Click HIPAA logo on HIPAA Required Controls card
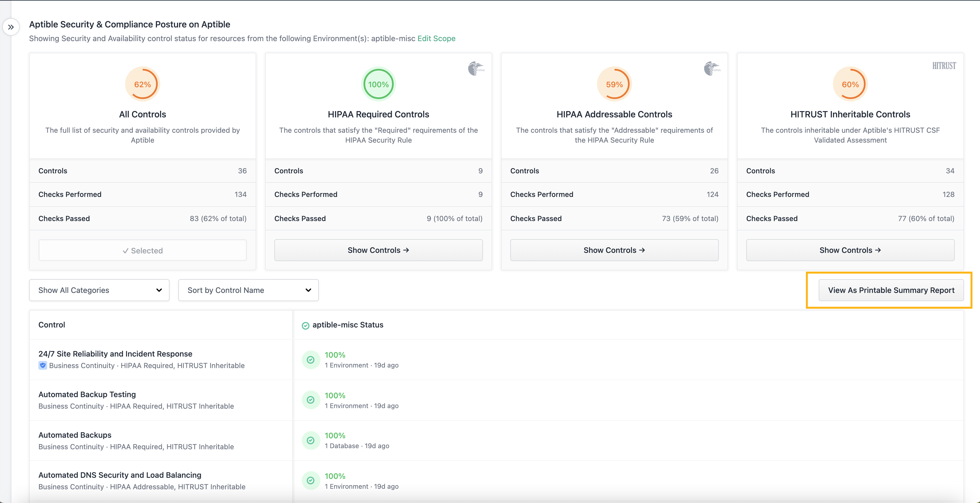 click(x=475, y=69)
